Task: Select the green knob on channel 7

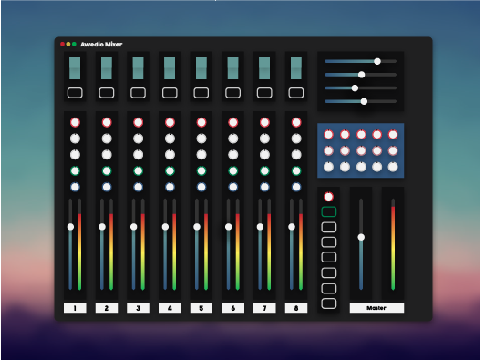Action: coord(265,171)
